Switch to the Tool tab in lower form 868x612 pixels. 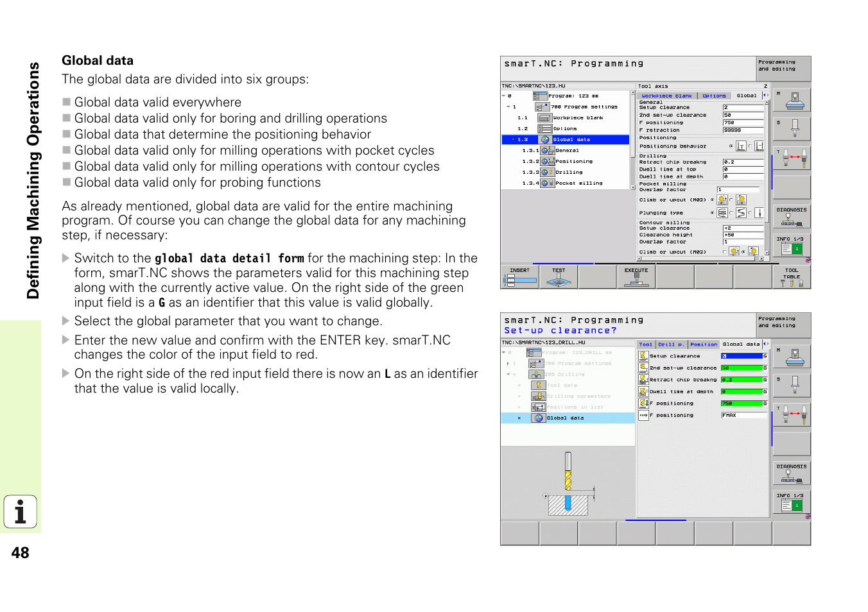[645, 344]
